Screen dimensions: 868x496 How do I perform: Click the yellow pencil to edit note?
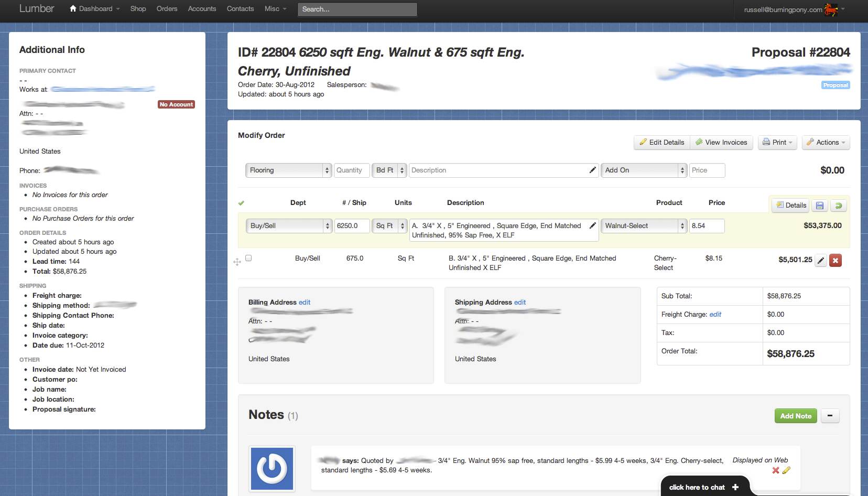(x=786, y=470)
